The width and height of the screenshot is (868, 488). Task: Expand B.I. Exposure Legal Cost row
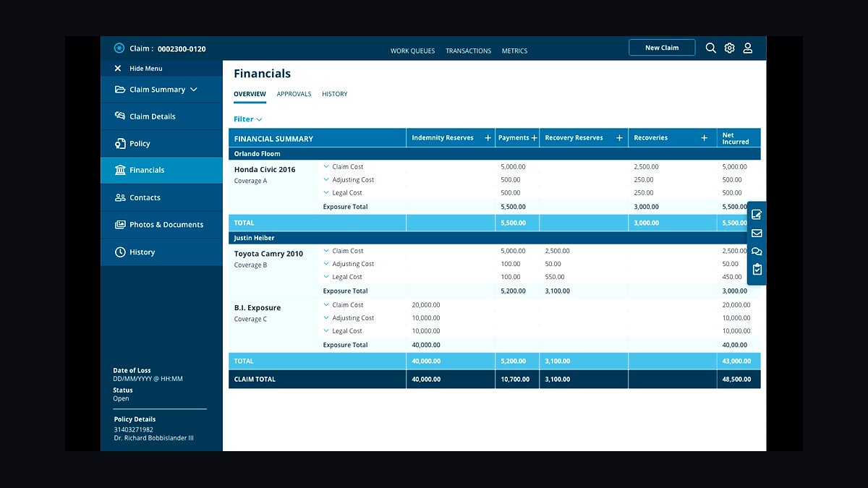[326, 331]
